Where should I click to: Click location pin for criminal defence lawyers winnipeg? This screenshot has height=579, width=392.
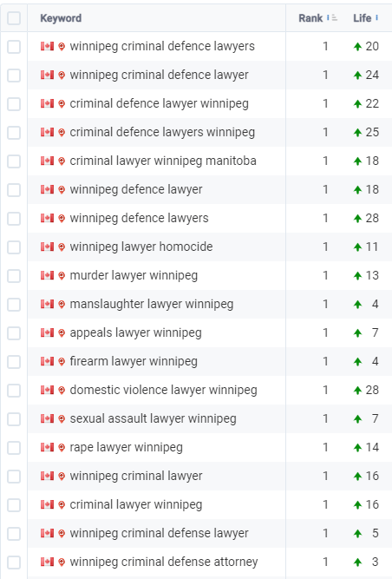pyautogui.click(x=62, y=132)
